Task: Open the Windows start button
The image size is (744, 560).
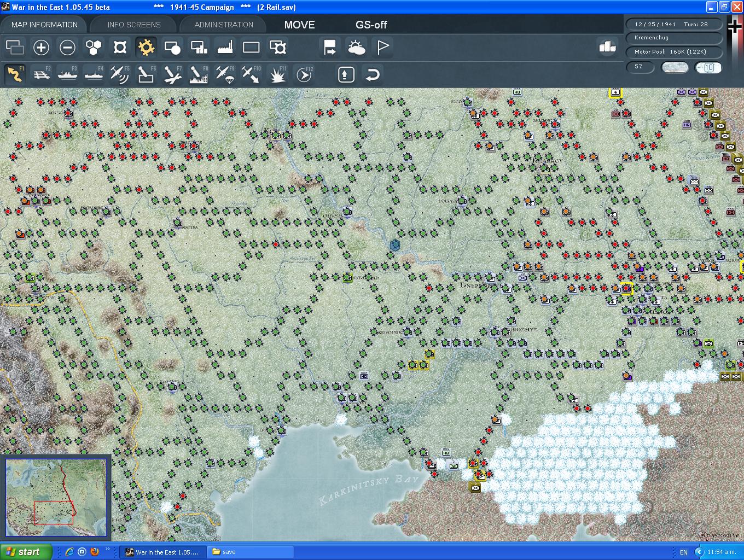Action: [x=26, y=552]
